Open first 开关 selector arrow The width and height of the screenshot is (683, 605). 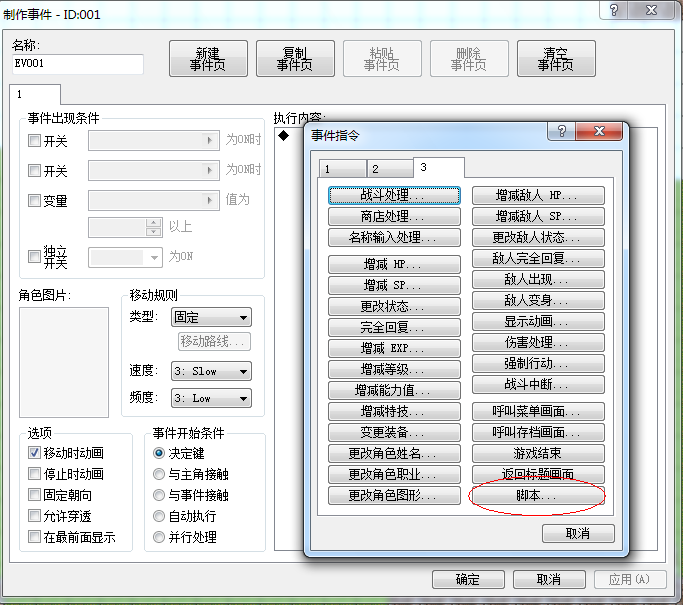(210, 140)
